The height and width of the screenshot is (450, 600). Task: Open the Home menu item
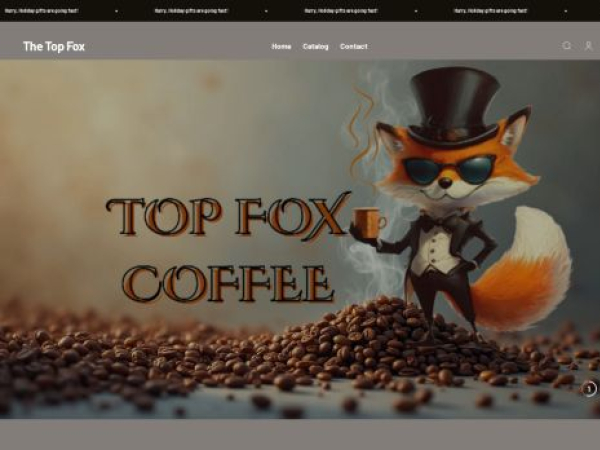[281, 47]
